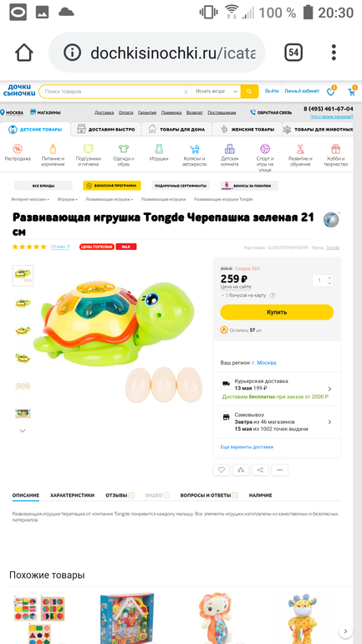
Task: Click the yellow search magnifier button
Action: pos(249,92)
